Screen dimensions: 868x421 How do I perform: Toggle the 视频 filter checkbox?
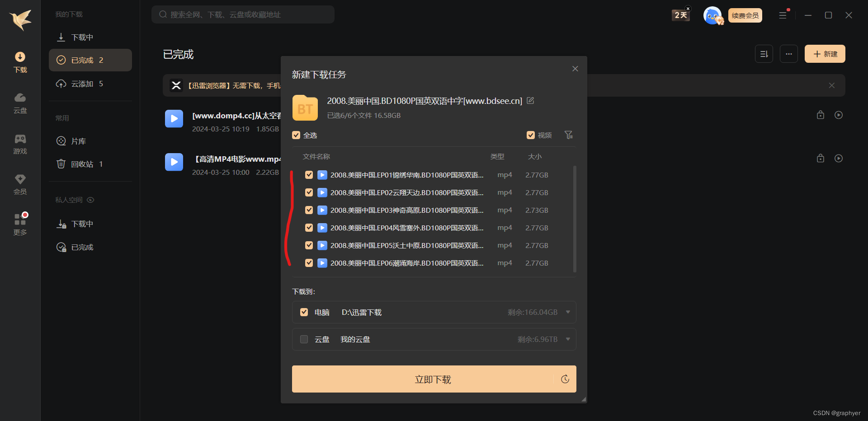pos(531,135)
